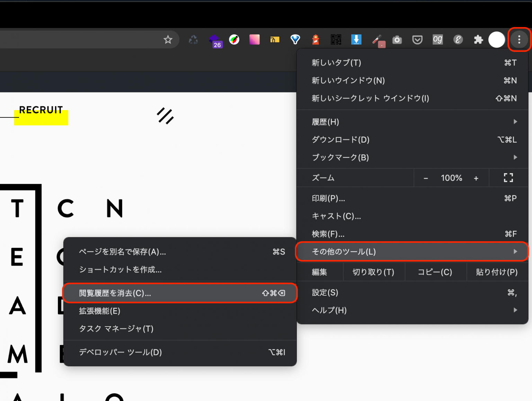Click the blue download arrow extension icon

pos(356,39)
